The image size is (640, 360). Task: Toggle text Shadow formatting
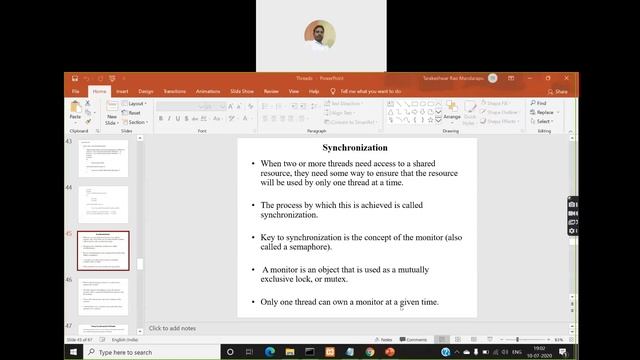coord(186,119)
